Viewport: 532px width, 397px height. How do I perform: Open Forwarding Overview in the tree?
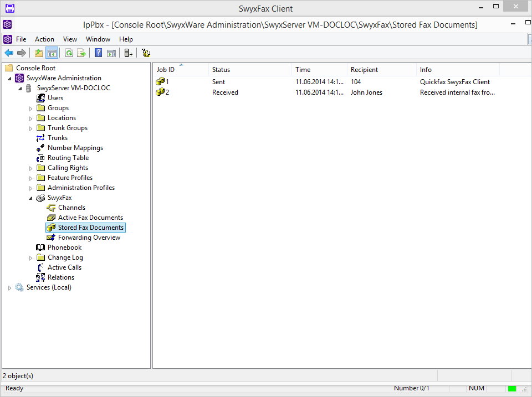pos(89,238)
